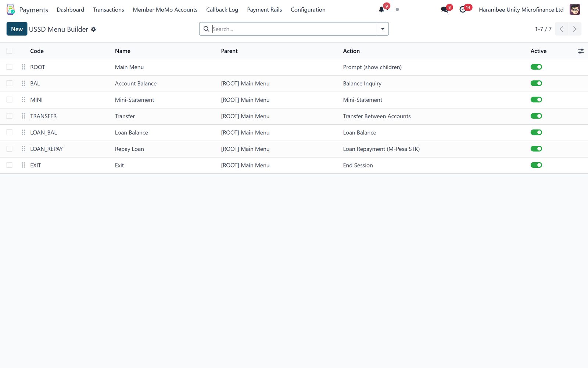Sort by the Code column header
Image resolution: width=588 pixels, height=368 pixels.
coord(37,51)
